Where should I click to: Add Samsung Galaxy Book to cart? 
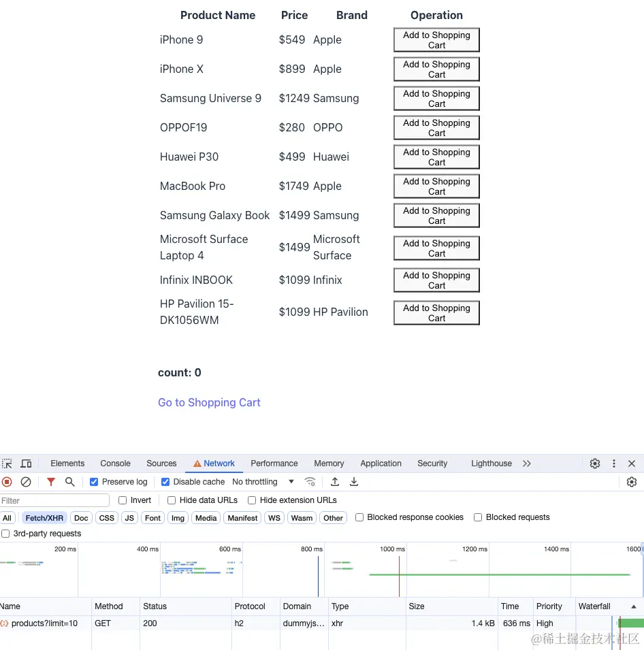(x=436, y=216)
